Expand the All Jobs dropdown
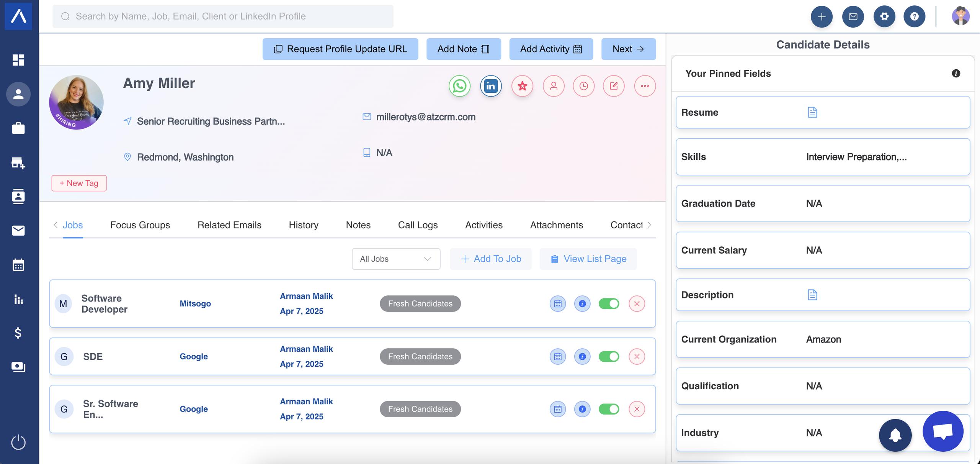The image size is (980, 464). point(396,259)
